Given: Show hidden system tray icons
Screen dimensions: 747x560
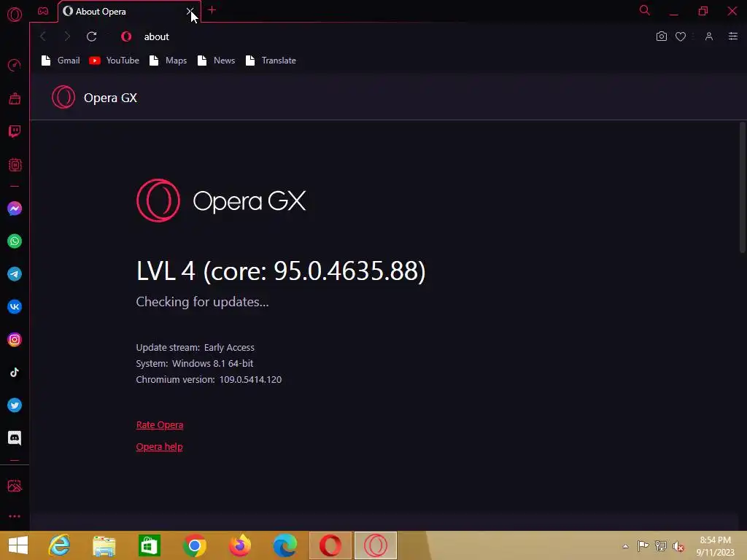Looking at the screenshot, I should (625, 546).
